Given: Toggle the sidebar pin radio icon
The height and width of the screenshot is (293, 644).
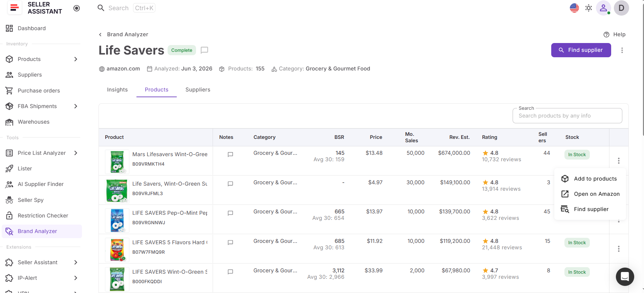Looking at the screenshot, I should tap(77, 8).
